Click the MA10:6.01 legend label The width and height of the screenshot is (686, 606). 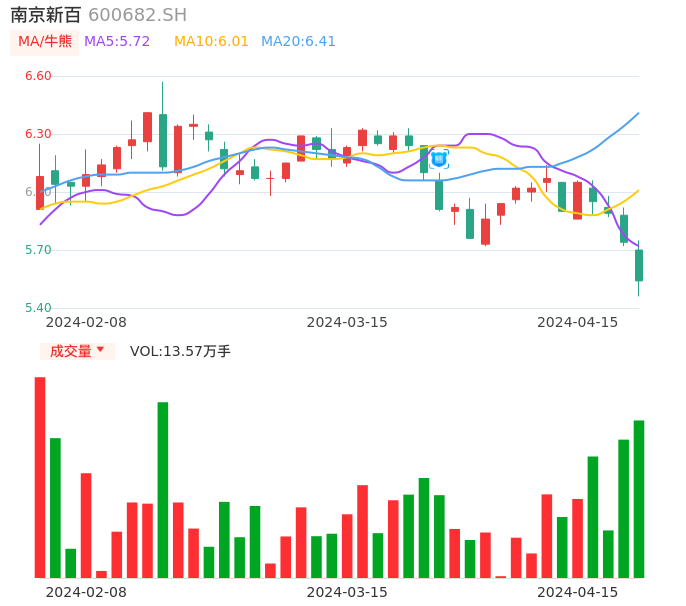tap(211, 42)
